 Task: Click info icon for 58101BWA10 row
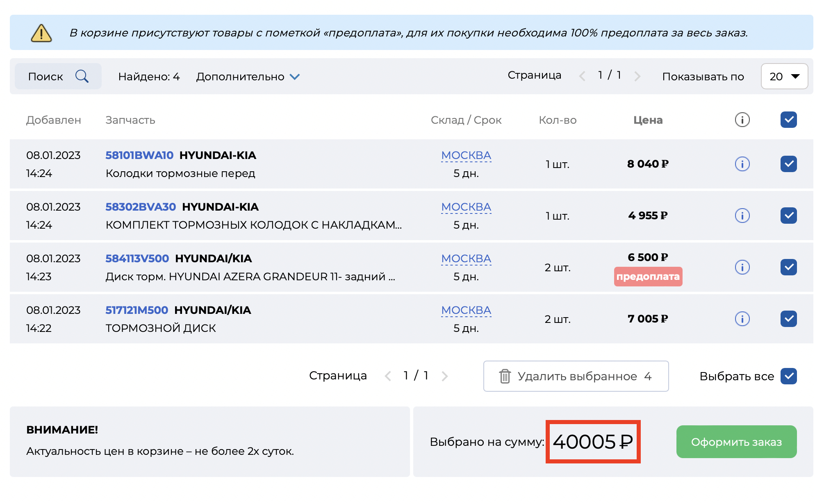742,164
